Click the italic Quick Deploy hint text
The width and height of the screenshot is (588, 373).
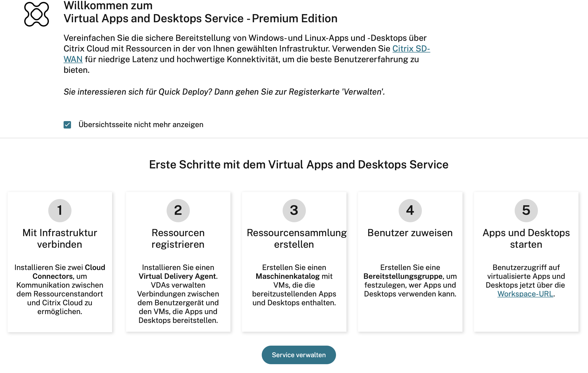tap(224, 92)
